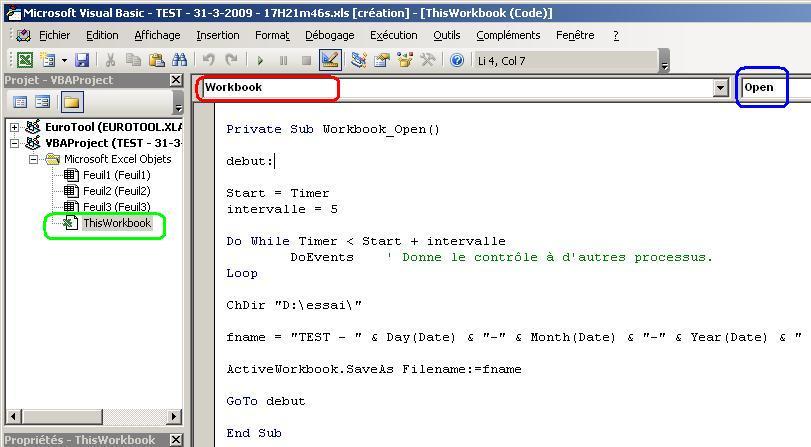Click the Reset stop button
The width and height of the screenshot is (811, 447).
(306, 61)
